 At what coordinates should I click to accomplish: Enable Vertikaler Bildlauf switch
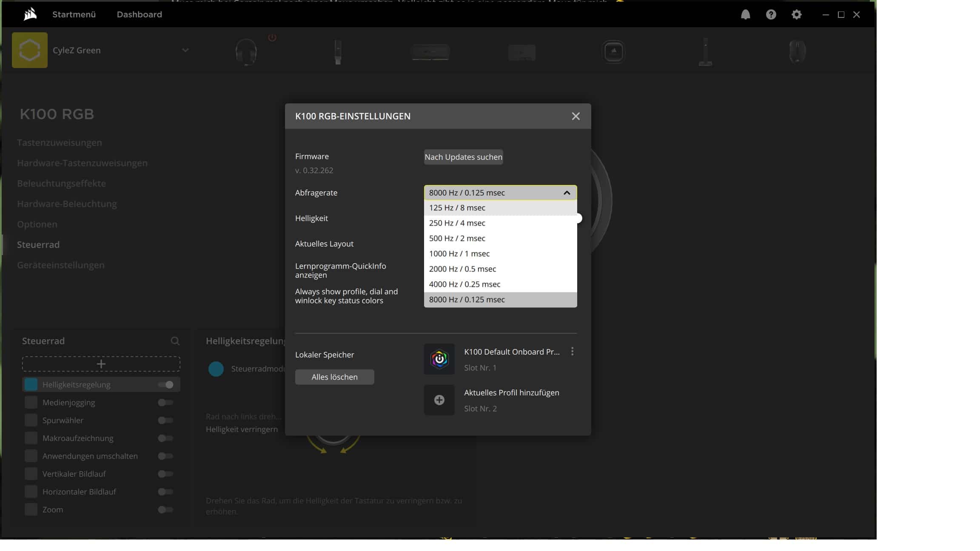(x=165, y=474)
